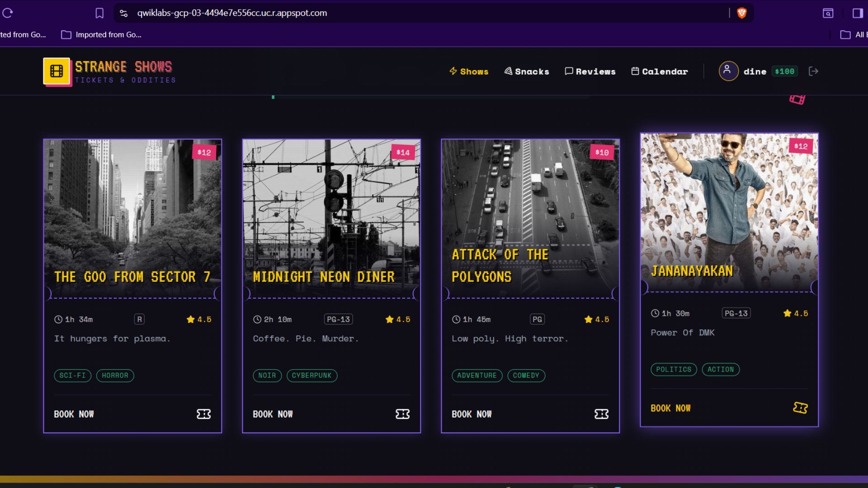Click the $12 price on Jananayakan card
Viewport: 868px width, 488px height.
click(x=801, y=146)
